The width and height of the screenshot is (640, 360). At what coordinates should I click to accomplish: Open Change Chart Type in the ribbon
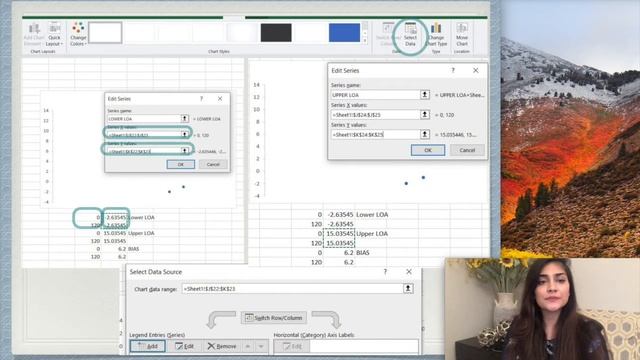(436, 35)
